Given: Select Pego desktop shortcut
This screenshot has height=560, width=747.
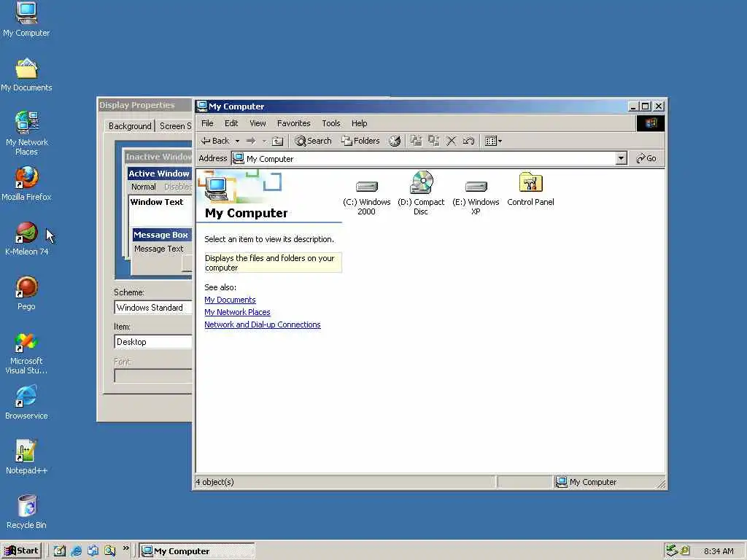Looking at the screenshot, I should click(x=26, y=293).
